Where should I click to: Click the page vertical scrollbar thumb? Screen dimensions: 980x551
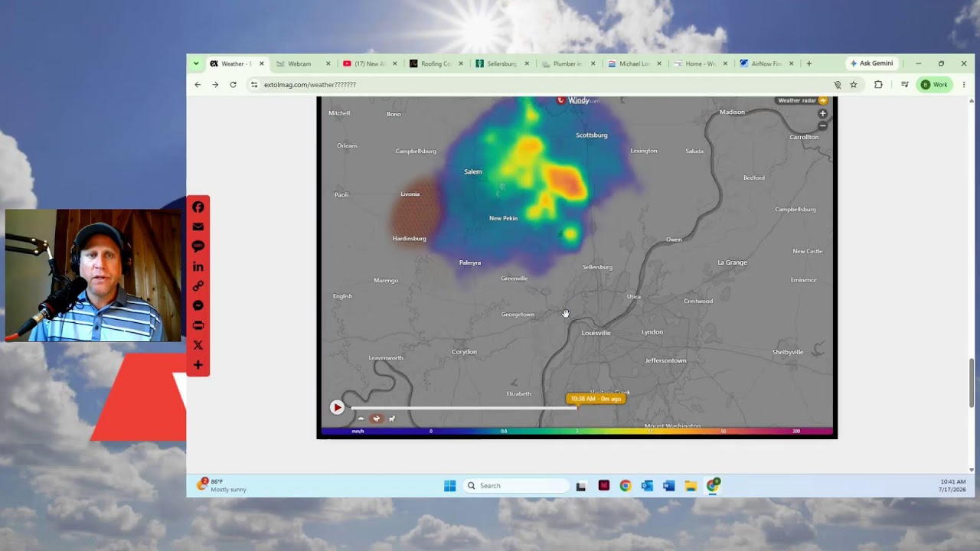972,383
